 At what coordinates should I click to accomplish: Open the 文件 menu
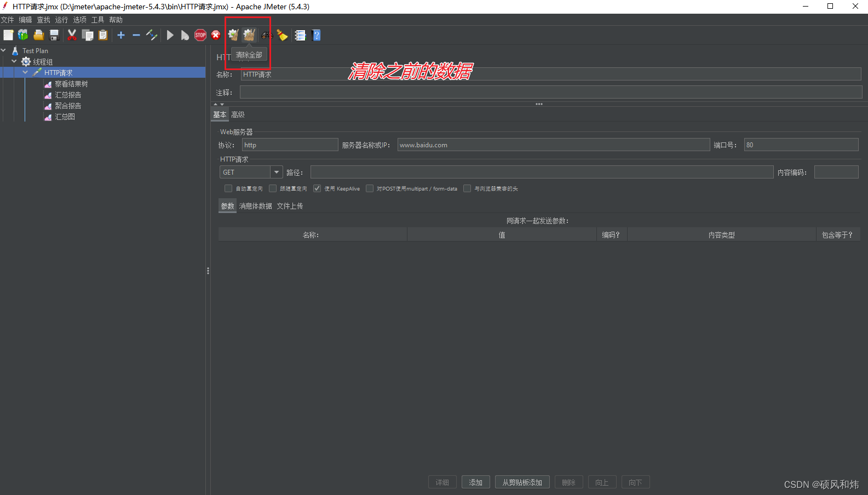pos(8,20)
